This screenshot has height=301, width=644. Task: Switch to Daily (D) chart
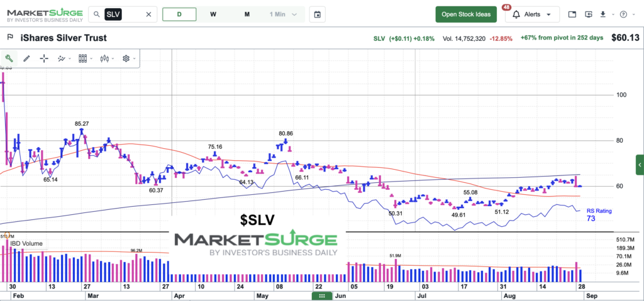click(179, 14)
